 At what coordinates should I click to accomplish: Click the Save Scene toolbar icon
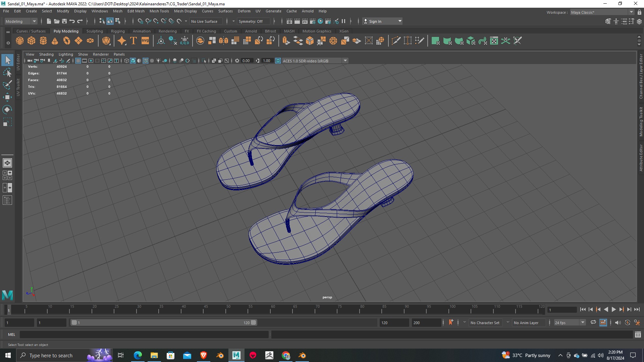(x=64, y=21)
